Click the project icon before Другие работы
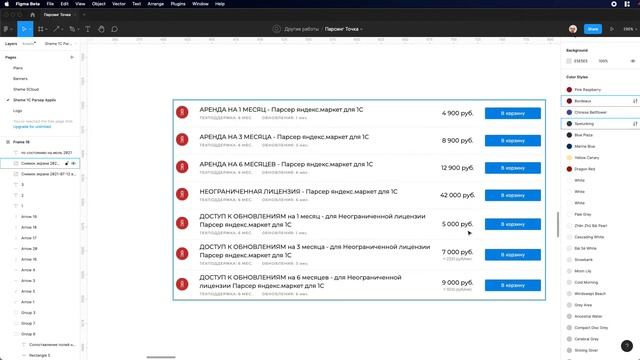Image resolution: width=640 pixels, height=360 pixels. pyautogui.click(x=277, y=29)
